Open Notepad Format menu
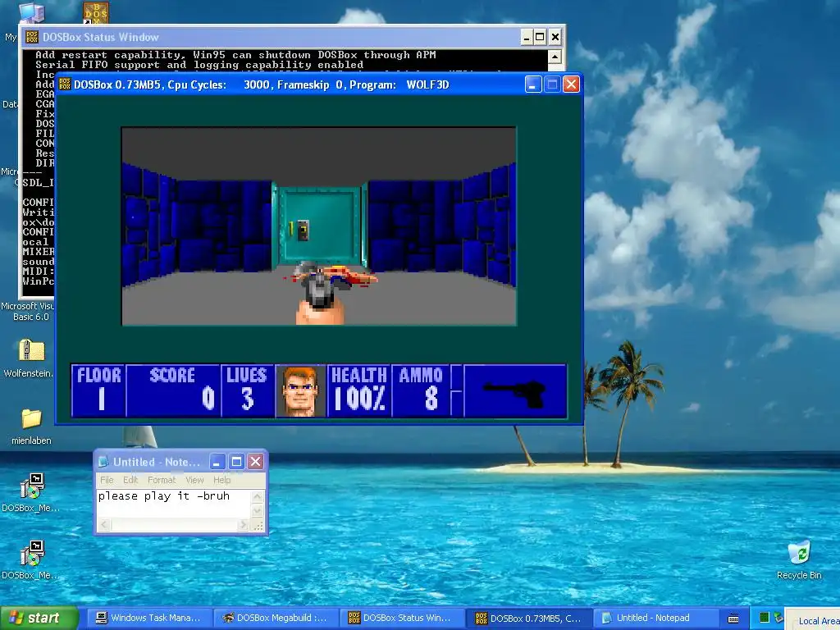 coord(162,480)
